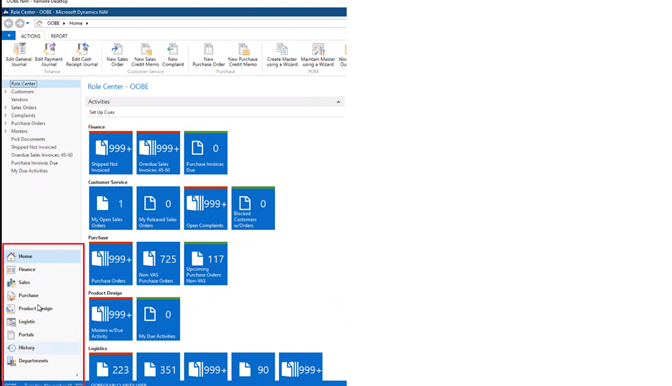Open the arrow after Home in breadcrumb
672x386 pixels.
click(x=87, y=23)
